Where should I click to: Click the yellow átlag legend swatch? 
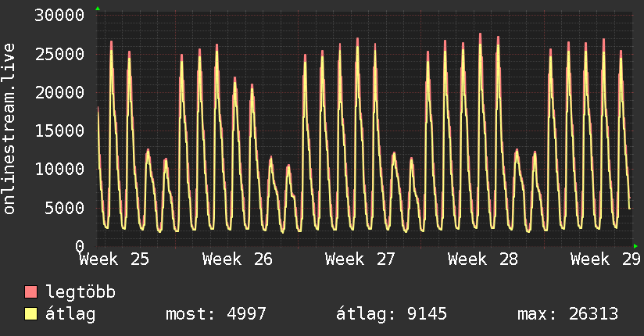(x=30, y=314)
